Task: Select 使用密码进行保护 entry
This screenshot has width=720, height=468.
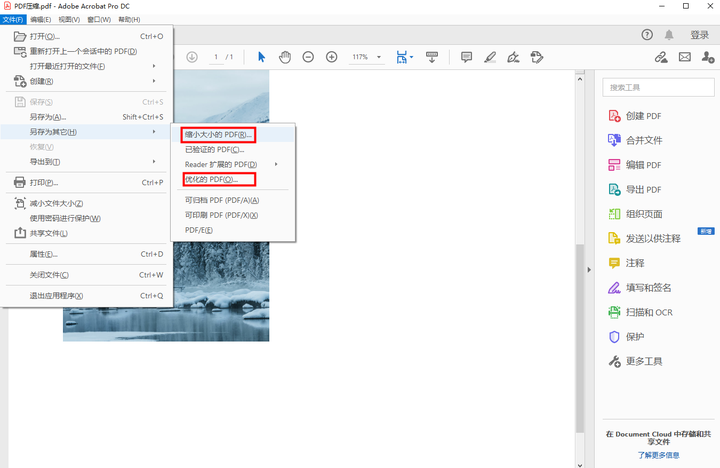Action: (x=87, y=218)
